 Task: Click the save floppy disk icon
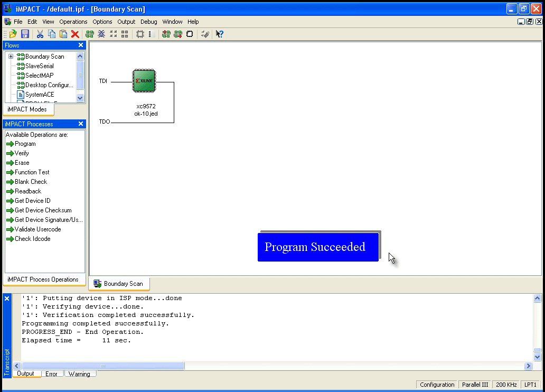[25, 34]
